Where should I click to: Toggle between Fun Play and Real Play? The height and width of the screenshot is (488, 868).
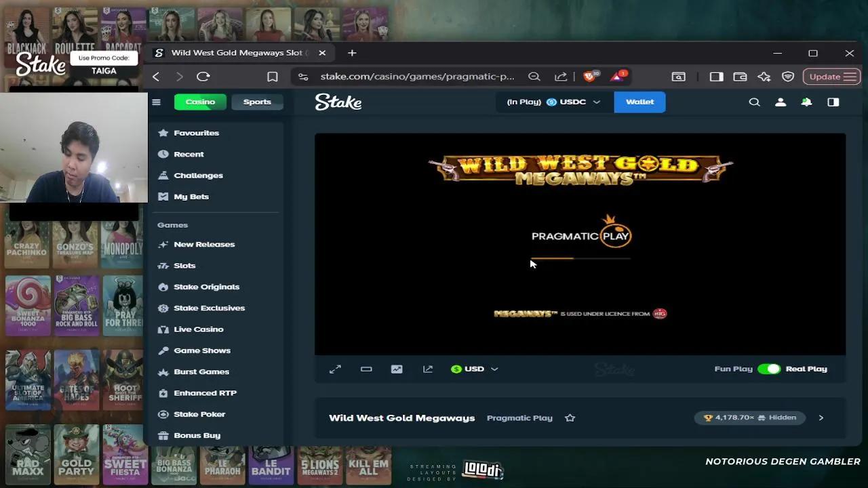pyautogui.click(x=769, y=369)
